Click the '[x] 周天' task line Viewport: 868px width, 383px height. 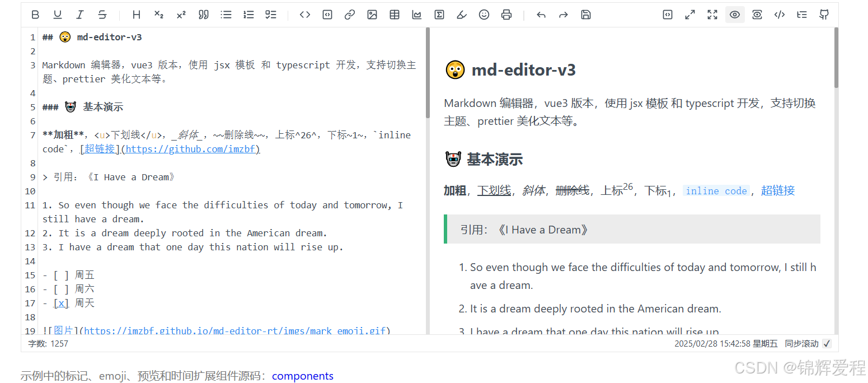(x=69, y=303)
